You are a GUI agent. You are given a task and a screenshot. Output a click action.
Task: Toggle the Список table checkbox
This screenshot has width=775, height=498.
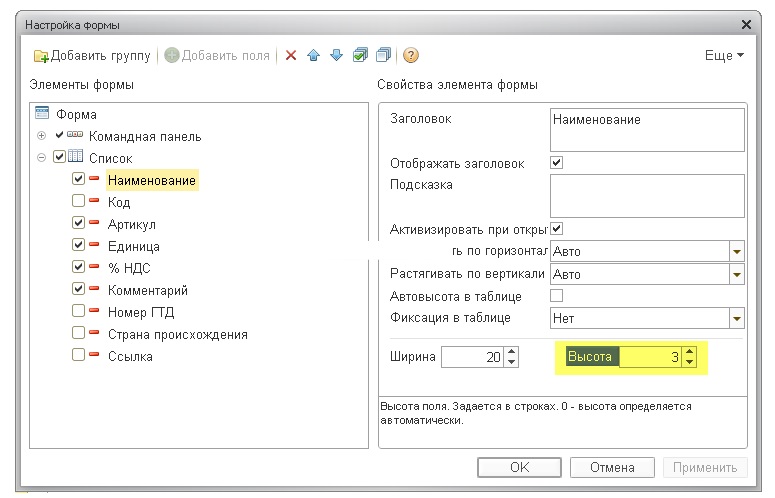point(60,157)
